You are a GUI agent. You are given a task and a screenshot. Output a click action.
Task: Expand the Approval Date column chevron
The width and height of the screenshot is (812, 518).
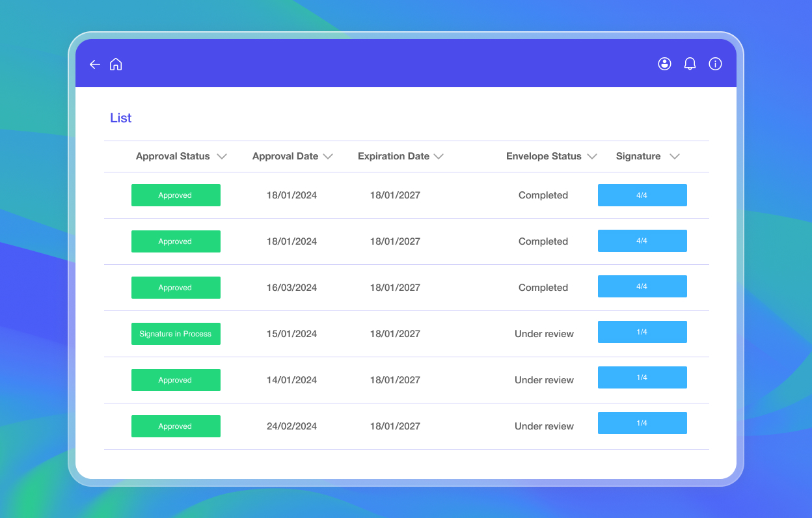(x=328, y=157)
